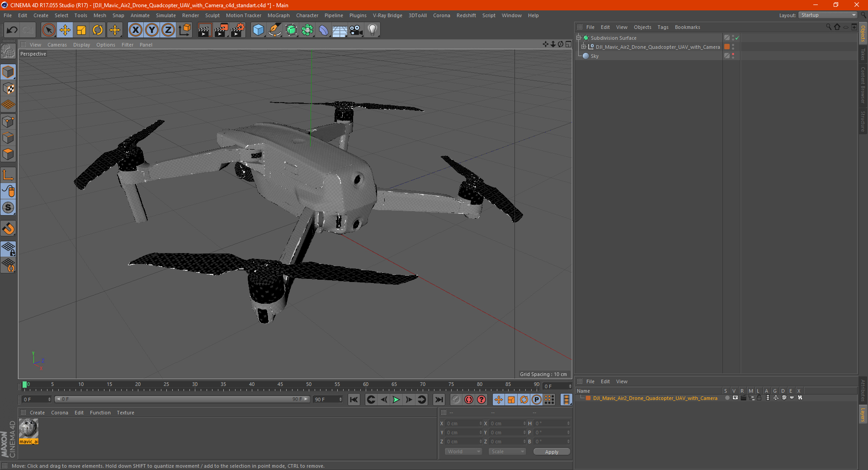Click DJI object layer color swatch

(x=727, y=47)
